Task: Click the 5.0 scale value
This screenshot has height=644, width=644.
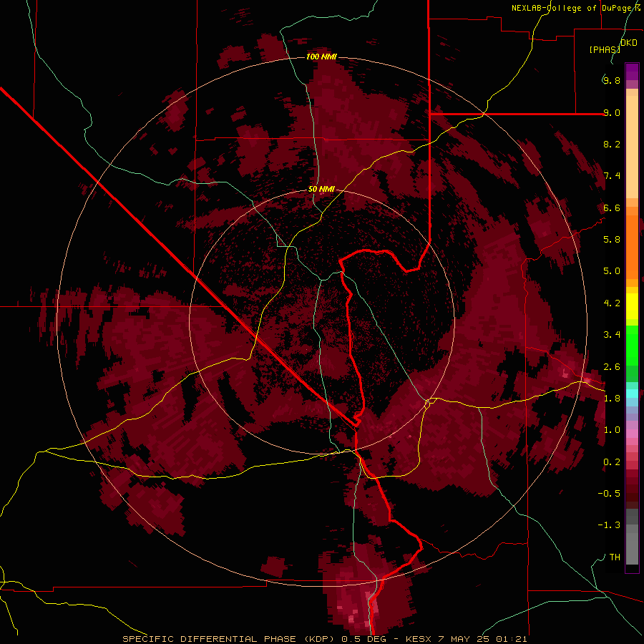Action: [612, 271]
